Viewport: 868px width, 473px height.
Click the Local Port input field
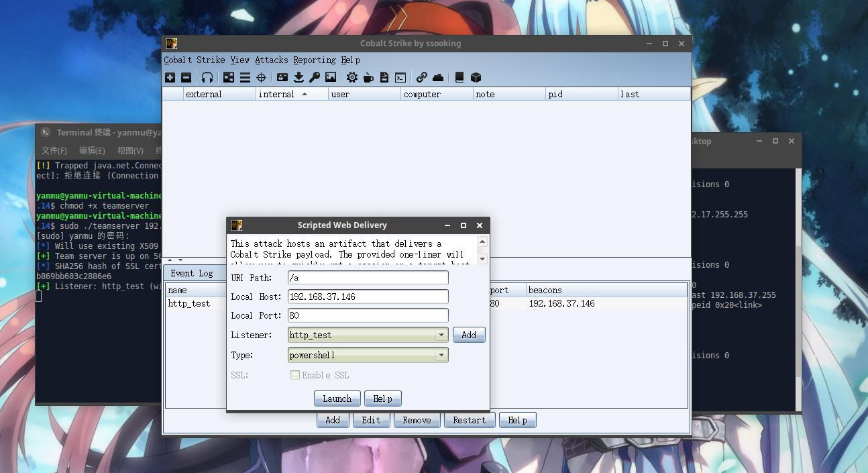pyautogui.click(x=368, y=315)
